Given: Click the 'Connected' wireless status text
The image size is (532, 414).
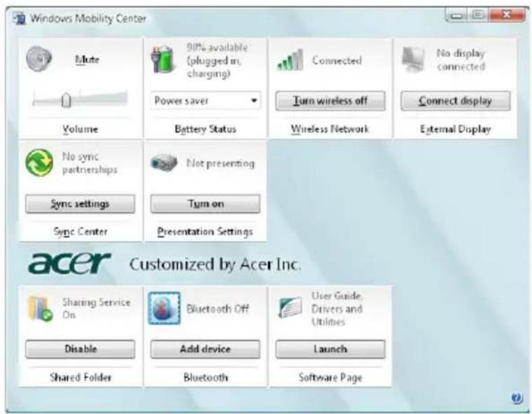Looking at the screenshot, I should tap(337, 61).
